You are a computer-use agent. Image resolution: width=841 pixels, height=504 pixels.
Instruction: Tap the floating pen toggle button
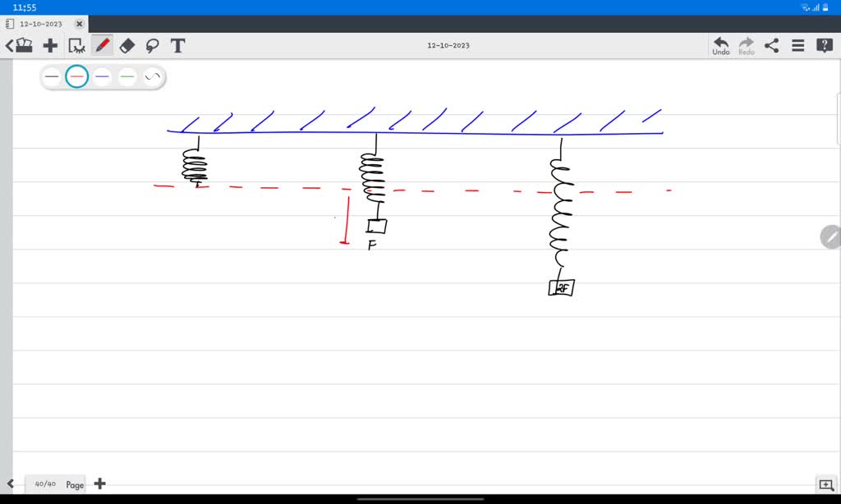pos(831,236)
